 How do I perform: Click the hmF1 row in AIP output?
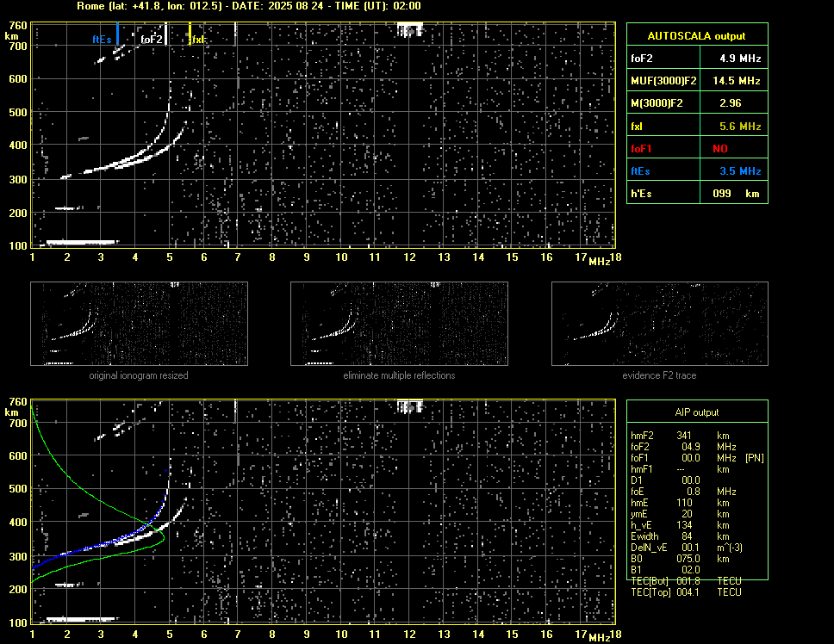tap(680, 469)
